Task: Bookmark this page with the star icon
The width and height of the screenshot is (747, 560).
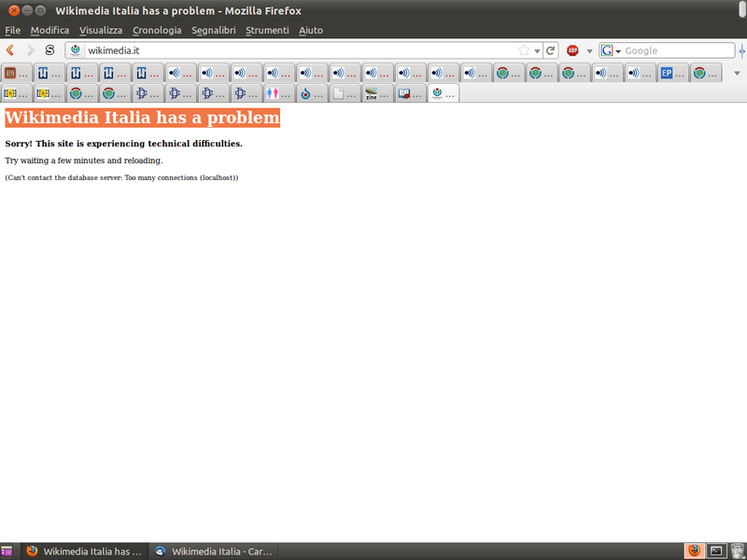Action: tap(522, 50)
